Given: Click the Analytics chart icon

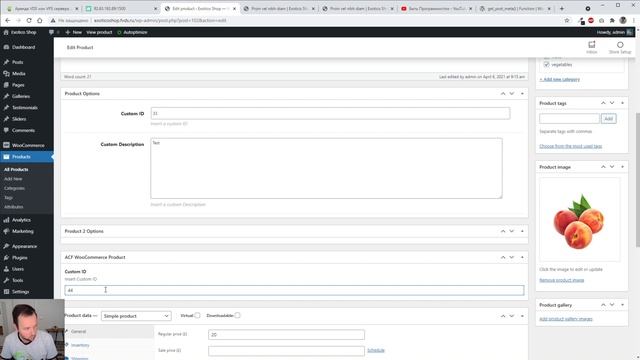Looking at the screenshot, I should click(x=6, y=220).
